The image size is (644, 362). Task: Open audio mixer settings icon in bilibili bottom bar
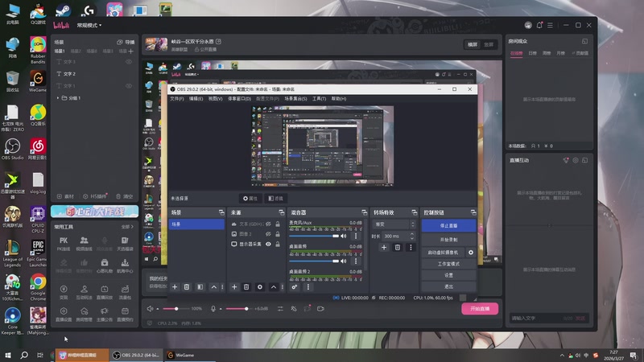280,309
